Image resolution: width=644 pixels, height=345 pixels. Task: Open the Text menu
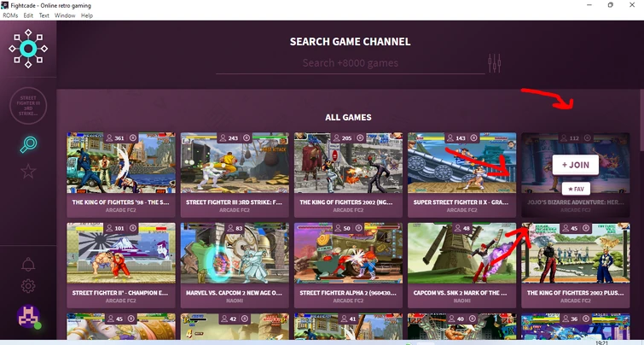(x=44, y=15)
